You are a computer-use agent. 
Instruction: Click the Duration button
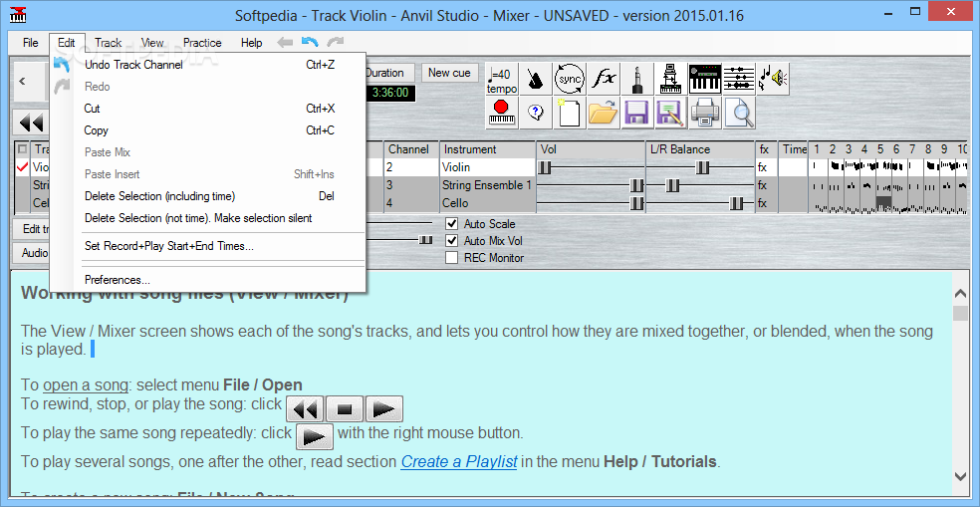[388, 73]
